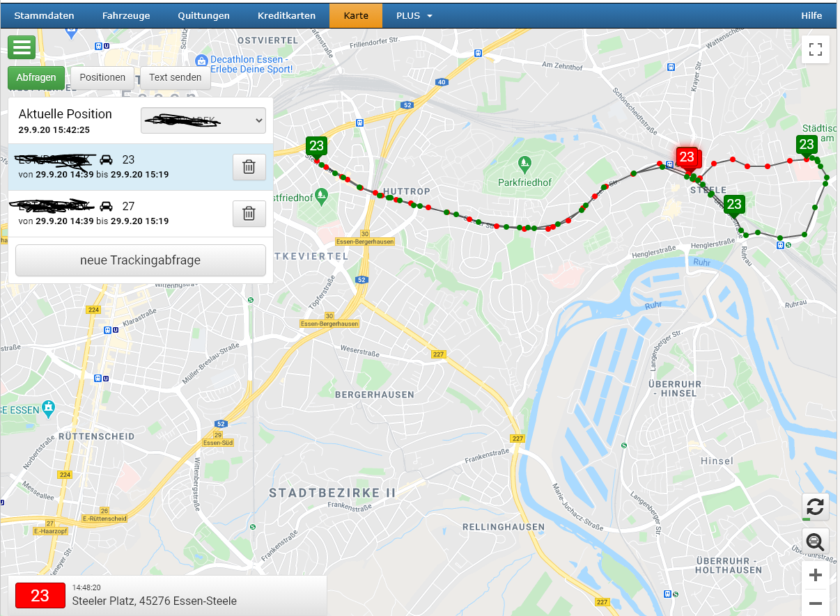Delete the vehicle 23 tracking entry

coord(249,167)
